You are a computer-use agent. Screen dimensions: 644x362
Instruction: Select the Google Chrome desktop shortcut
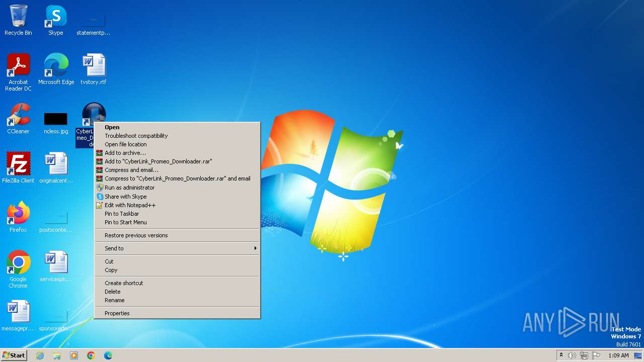pyautogui.click(x=18, y=269)
